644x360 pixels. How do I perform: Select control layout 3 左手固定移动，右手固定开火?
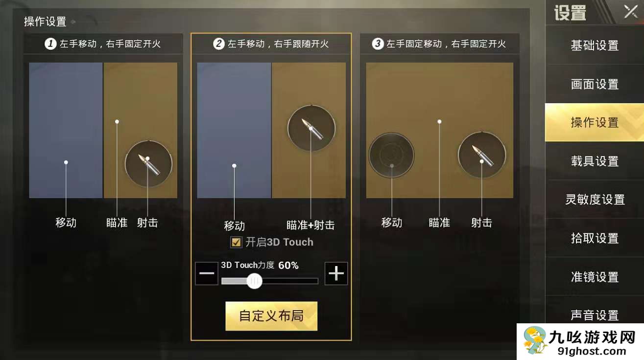440,44
